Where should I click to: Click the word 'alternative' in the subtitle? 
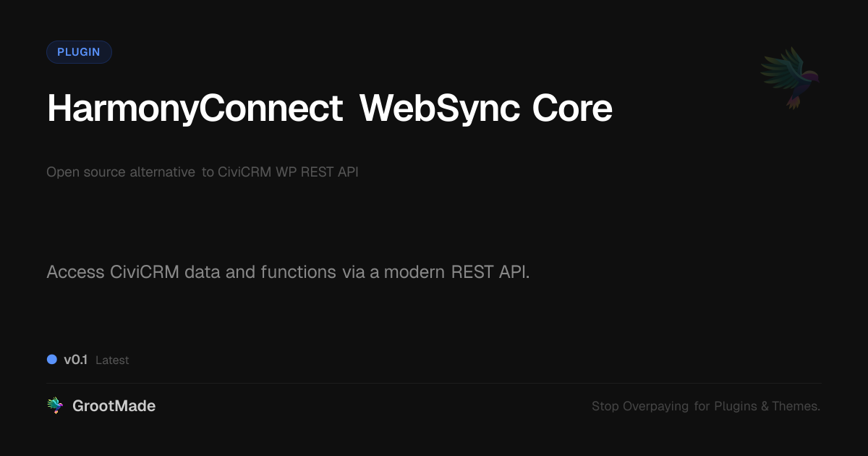tap(162, 172)
